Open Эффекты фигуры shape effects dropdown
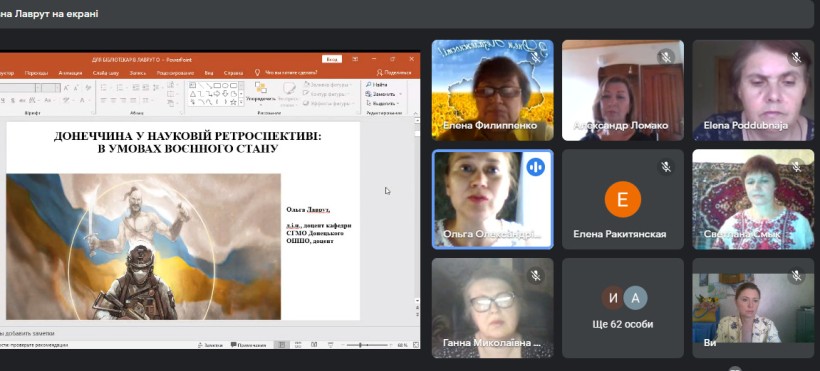The image size is (820, 371). click(328, 103)
